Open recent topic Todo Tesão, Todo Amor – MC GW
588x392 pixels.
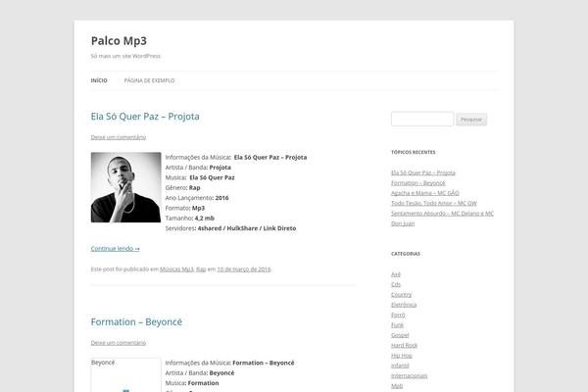(434, 203)
